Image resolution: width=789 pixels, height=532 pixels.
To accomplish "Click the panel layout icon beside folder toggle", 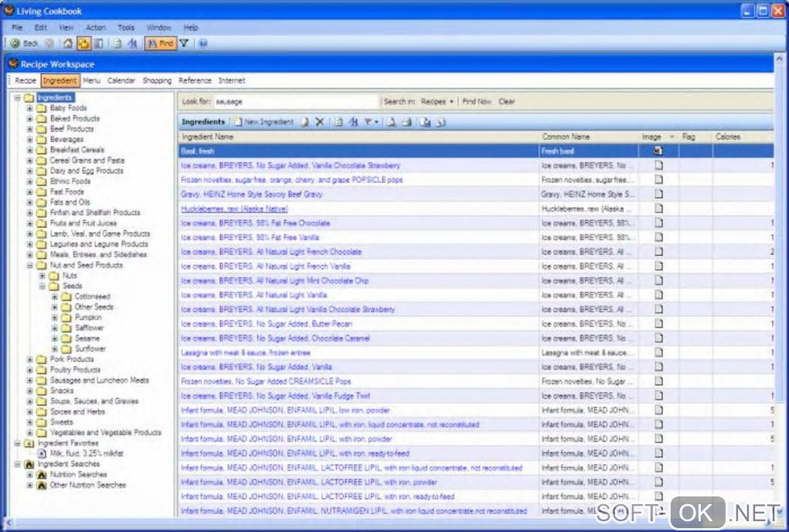I will pos(99,43).
